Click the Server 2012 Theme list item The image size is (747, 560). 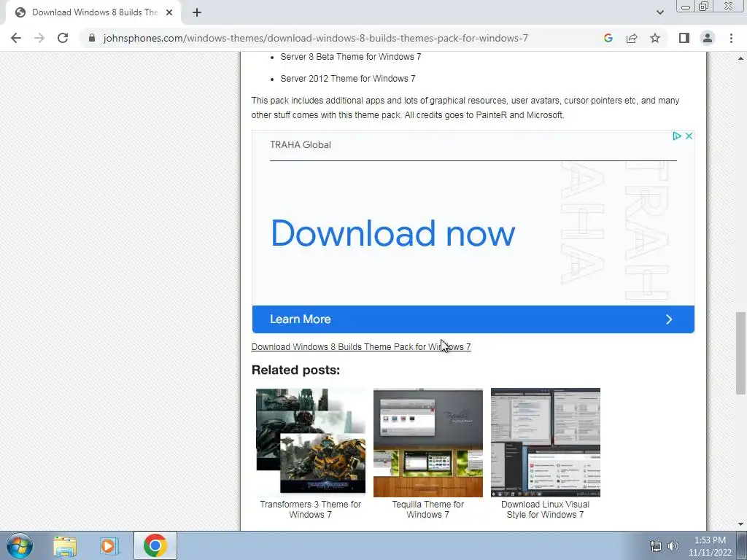pyautogui.click(x=348, y=79)
